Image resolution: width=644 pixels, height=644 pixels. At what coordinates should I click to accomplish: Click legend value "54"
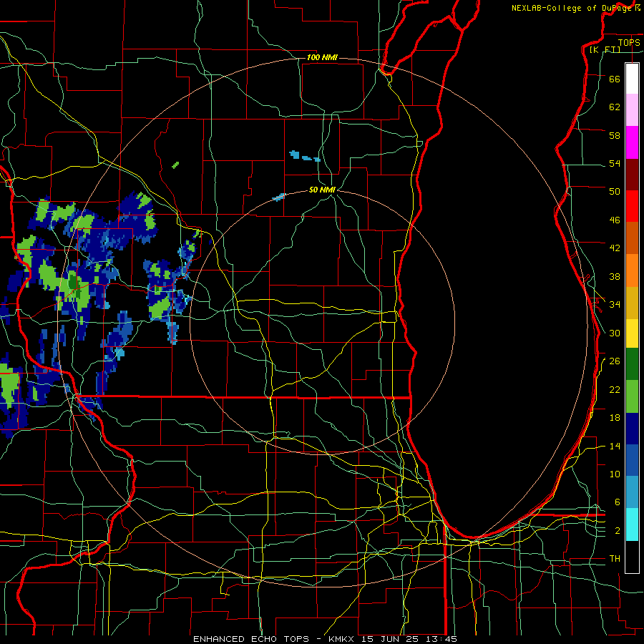tap(615, 163)
